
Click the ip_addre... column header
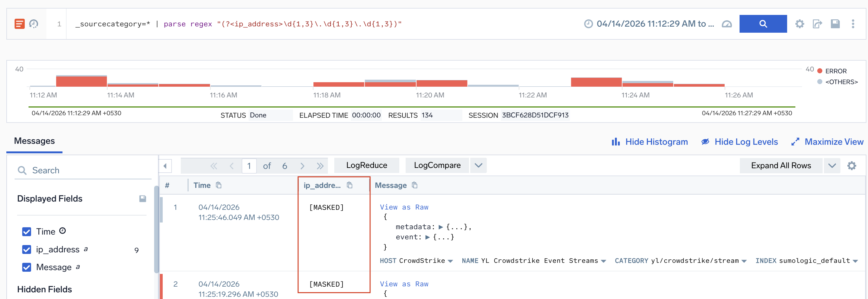click(x=322, y=185)
